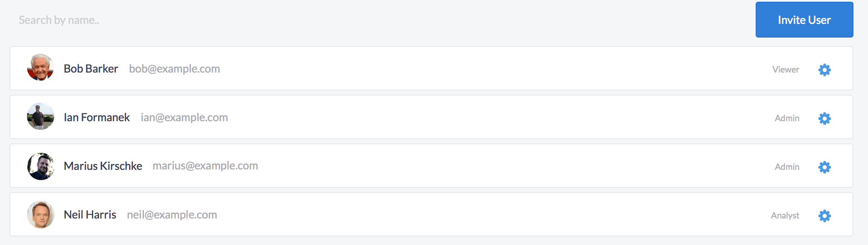Viewport: 868px width, 245px height.
Task: Click the bob@example.com email address
Action: [x=174, y=69]
